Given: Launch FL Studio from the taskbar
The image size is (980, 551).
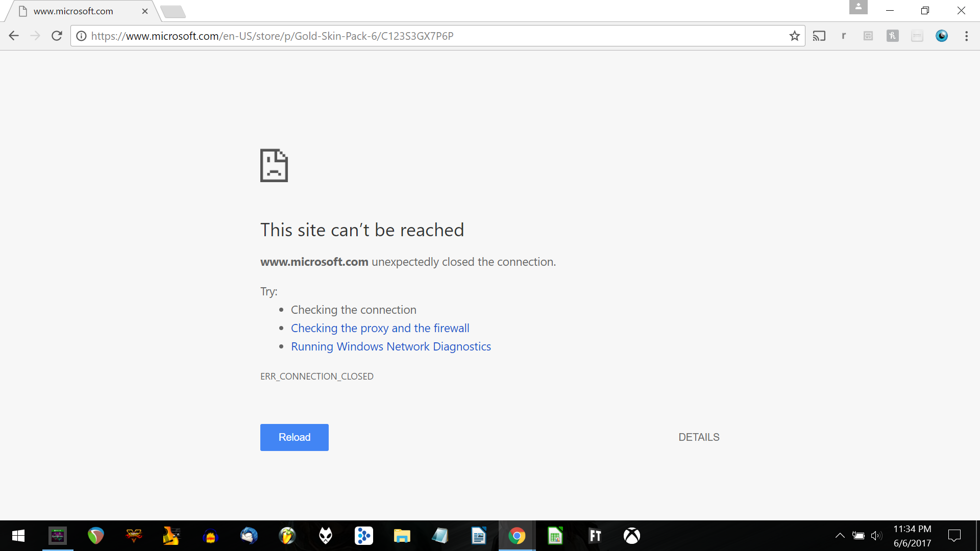Looking at the screenshot, I should tap(287, 536).
